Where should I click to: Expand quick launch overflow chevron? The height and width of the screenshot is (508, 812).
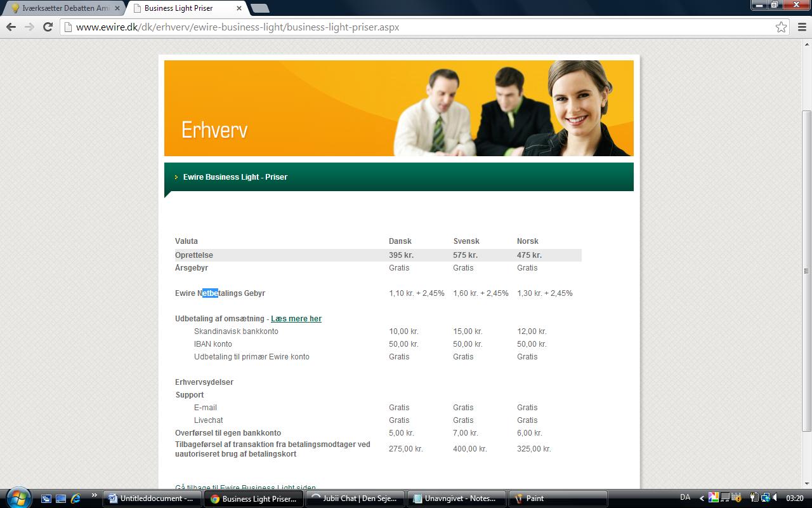pos(95,495)
